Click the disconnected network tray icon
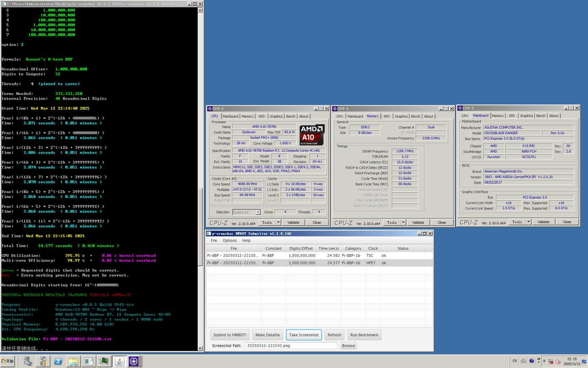 tap(551, 362)
